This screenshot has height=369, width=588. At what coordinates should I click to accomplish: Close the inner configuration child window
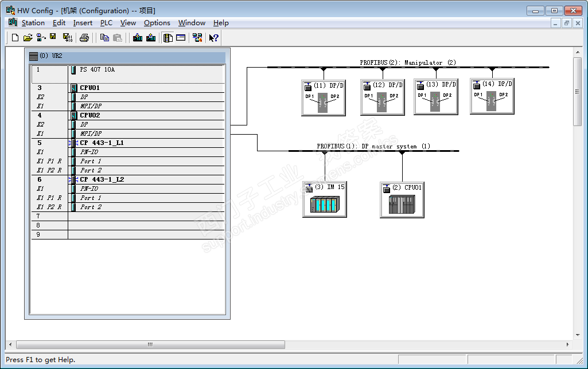(x=578, y=23)
